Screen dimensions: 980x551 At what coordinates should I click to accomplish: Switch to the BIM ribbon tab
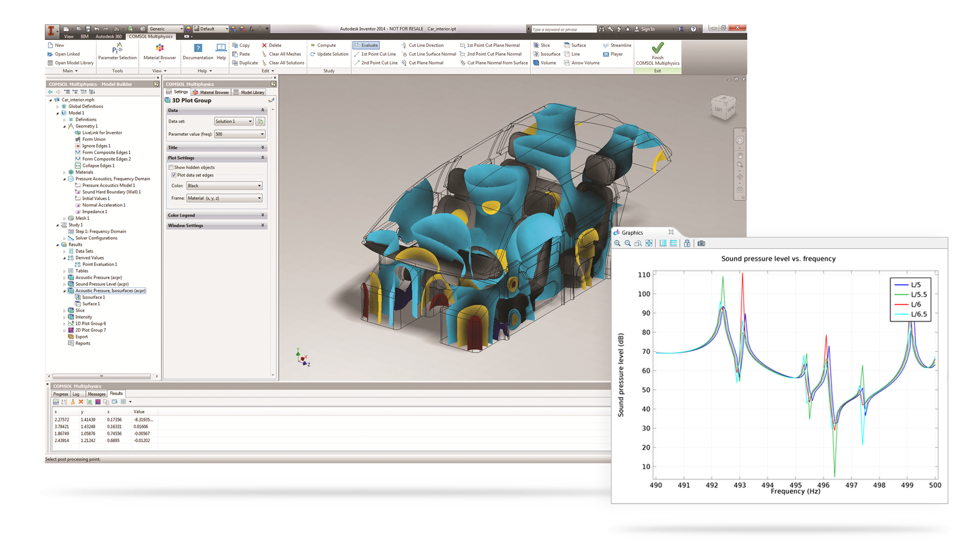point(85,37)
